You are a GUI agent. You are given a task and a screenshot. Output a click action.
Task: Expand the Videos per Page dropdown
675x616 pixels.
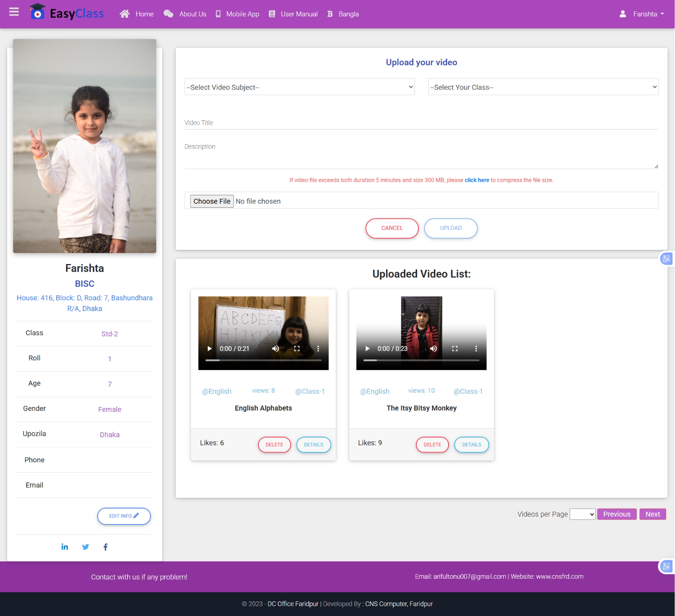coord(582,514)
